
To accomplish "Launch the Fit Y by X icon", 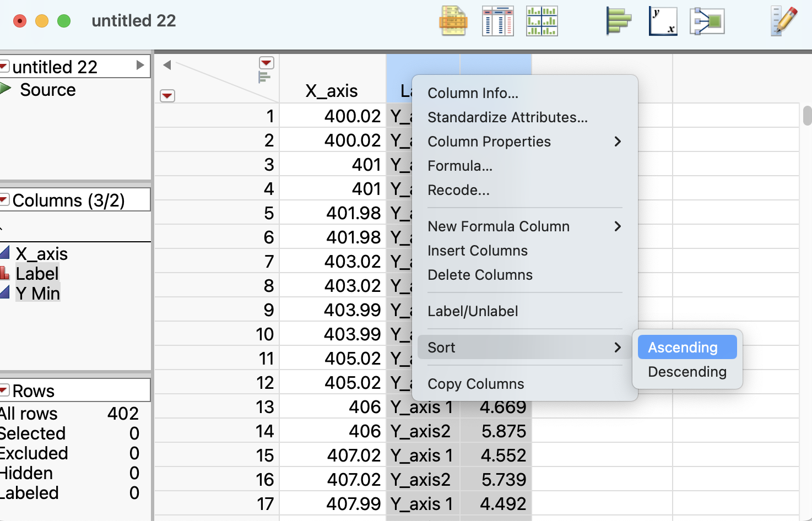I will tap(663, 21).
